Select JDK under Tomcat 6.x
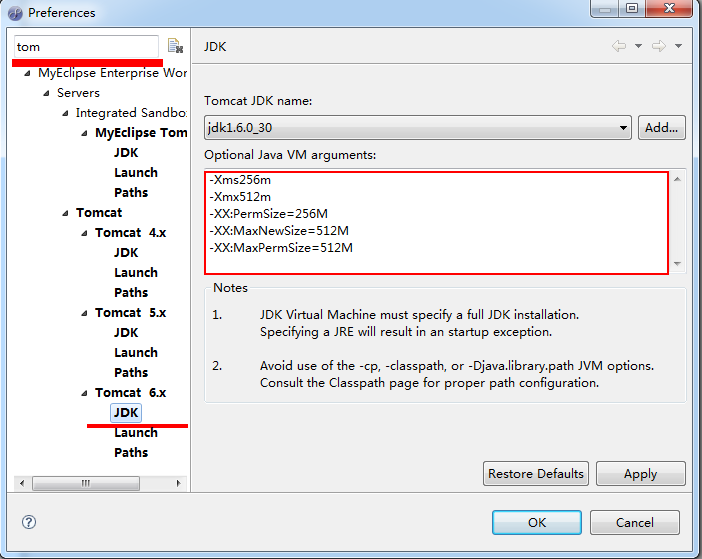The width and height of the screenshot is (702, 559). pos(126,413)
